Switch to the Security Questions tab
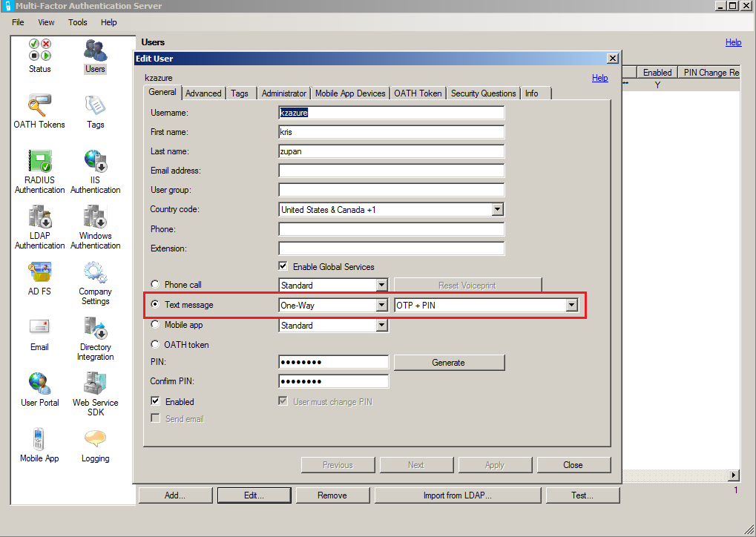 [x=484, y=93]
